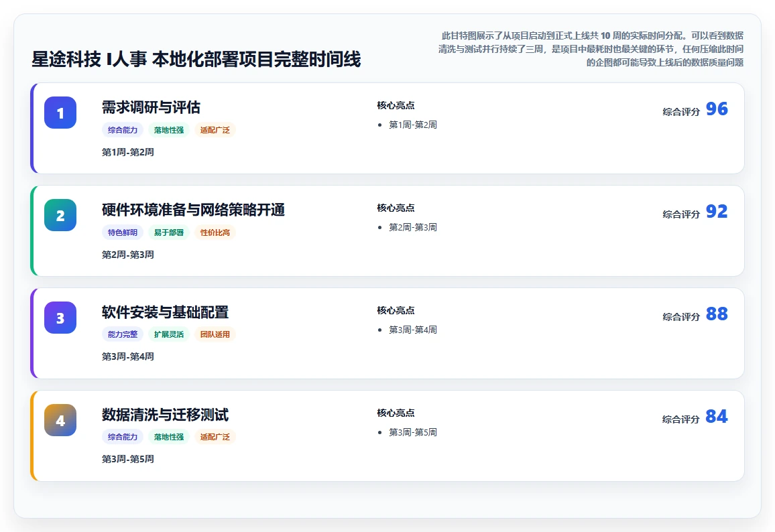The width and height of the screenshot is (775, 532).
Task: Click the score 84 value
Action: [717, 416]
